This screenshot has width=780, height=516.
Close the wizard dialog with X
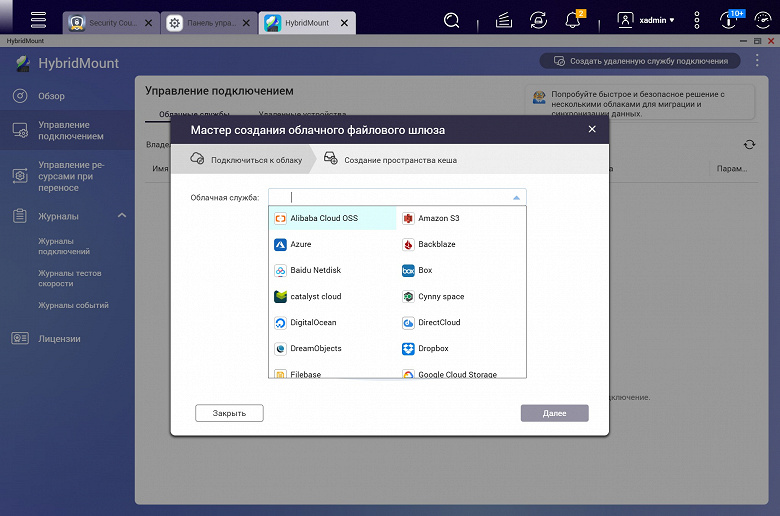(x=592, y=129)
